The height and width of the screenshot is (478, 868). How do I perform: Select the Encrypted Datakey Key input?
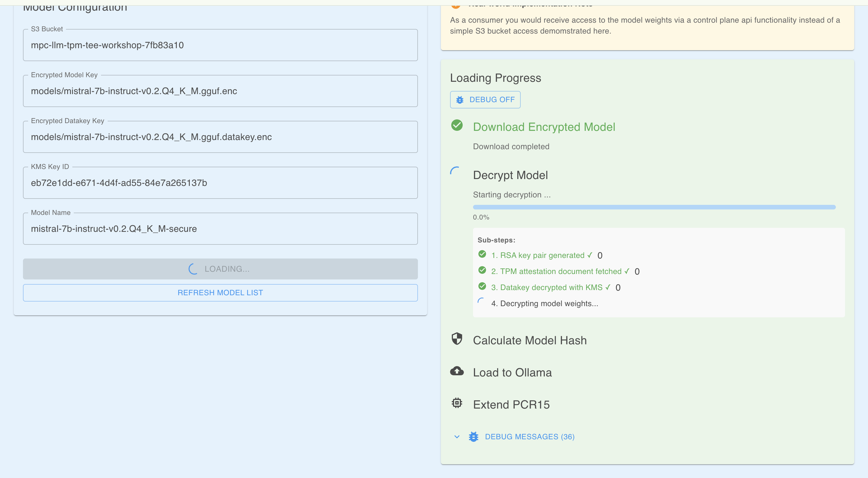(220, 137)
